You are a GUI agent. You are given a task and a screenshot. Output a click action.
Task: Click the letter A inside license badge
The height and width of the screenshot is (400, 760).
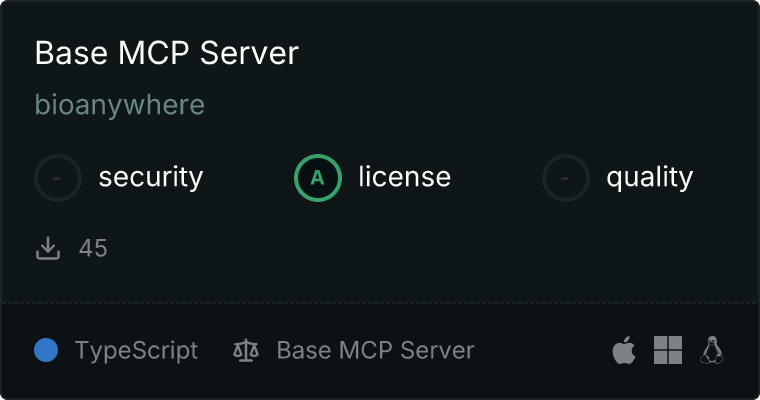[318, 178]
